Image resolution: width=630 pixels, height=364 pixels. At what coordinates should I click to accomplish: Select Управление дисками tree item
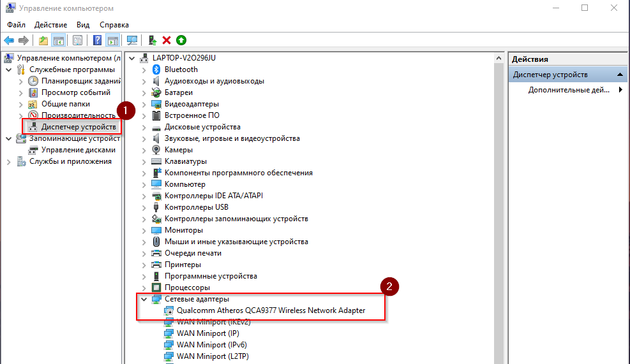79,150
